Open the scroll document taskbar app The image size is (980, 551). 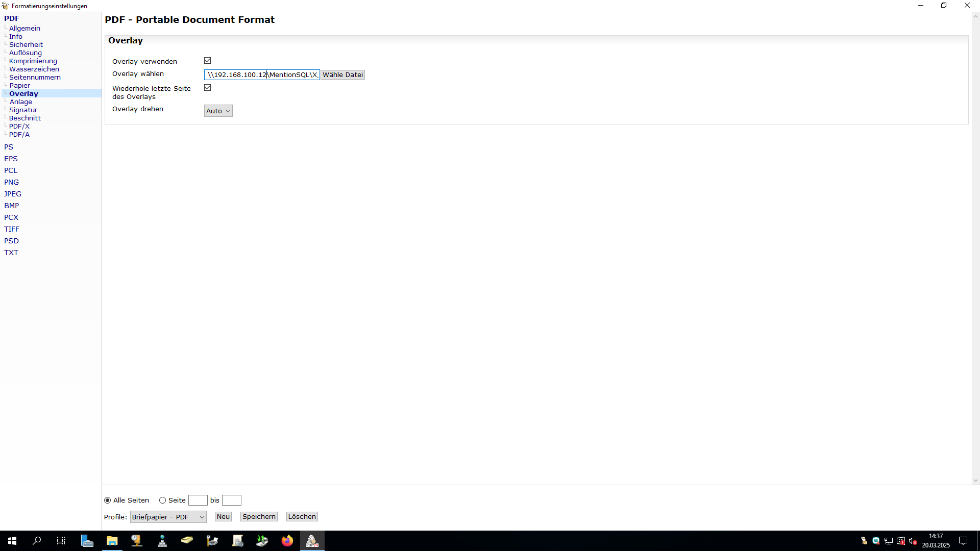pyautogui.click(x=237, y=541)
